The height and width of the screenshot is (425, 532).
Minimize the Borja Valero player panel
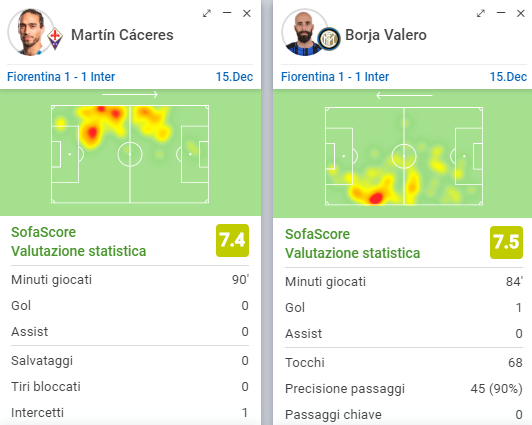coord(501,13)
